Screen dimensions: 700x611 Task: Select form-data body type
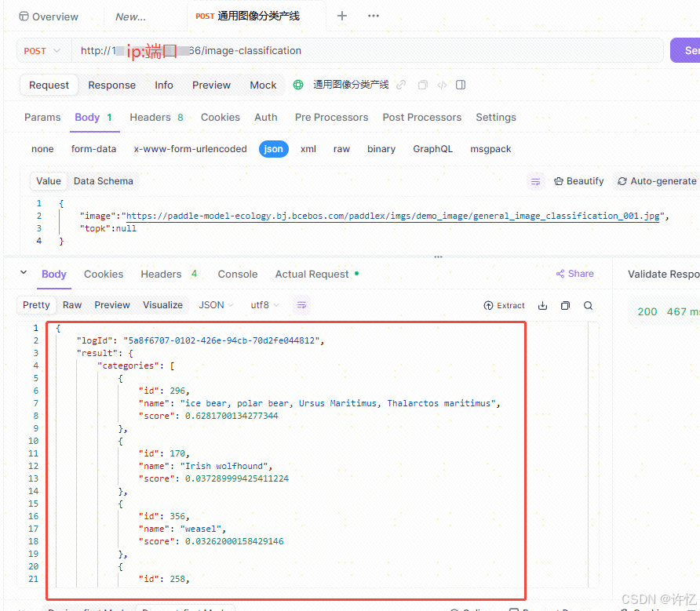pyautogui.click(x=93, y=149)
